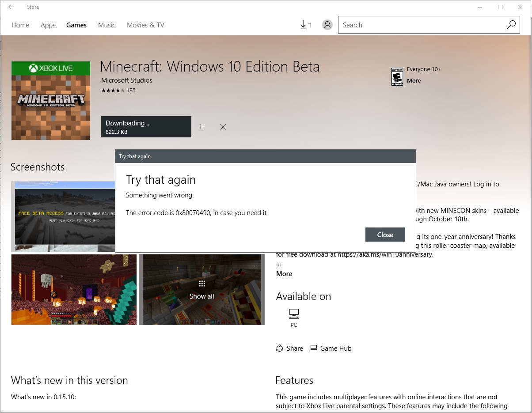Click Show all screenshots thumbnail
The image size is (532, 413).
[201, 290]
